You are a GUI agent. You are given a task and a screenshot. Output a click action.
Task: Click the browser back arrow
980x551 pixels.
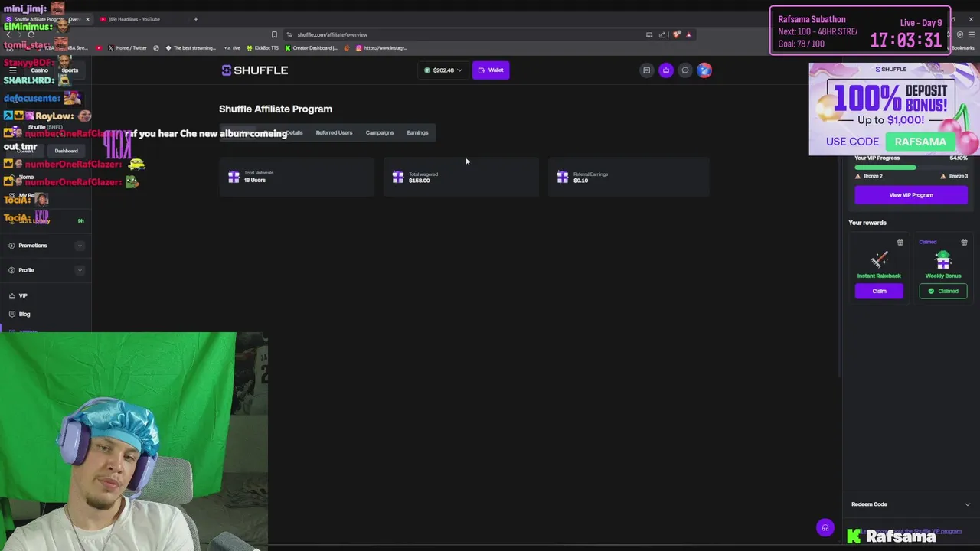[x=8, y=34]
